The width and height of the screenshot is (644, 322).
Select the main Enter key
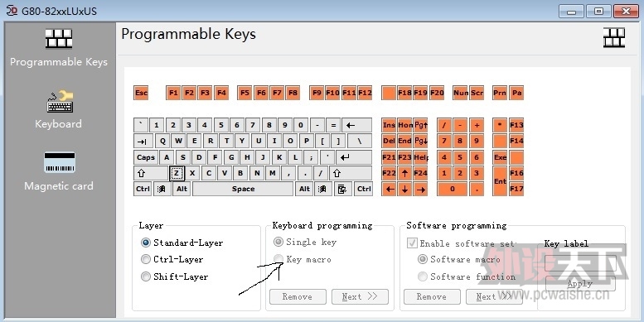(x=354, y=157)
